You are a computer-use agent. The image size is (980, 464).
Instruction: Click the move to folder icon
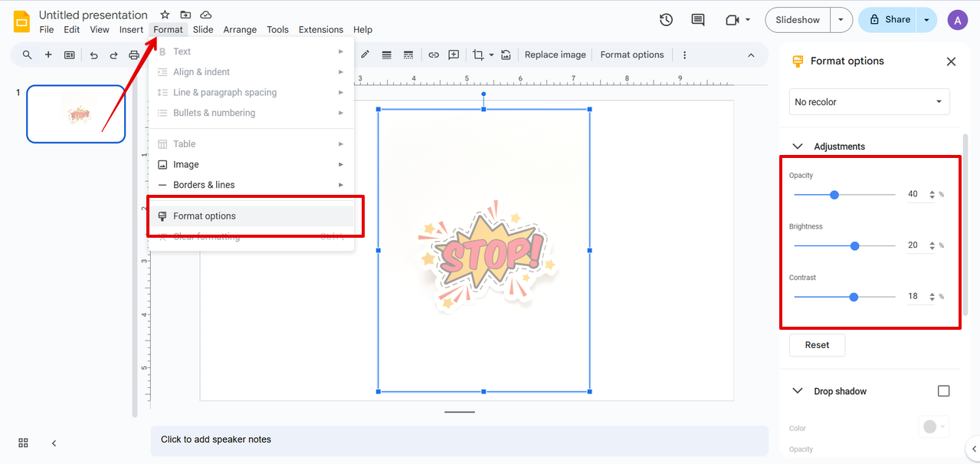[x=185, y=15]
